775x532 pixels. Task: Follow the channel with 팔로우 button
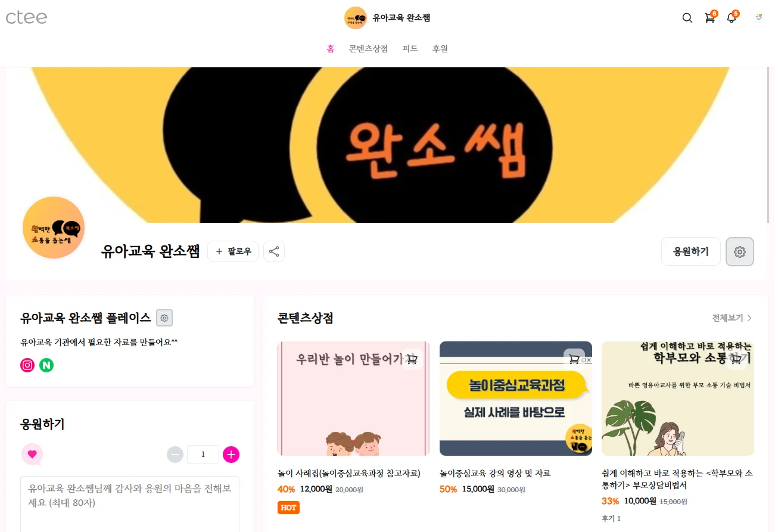pyautogui.click(x=233, y=251)
